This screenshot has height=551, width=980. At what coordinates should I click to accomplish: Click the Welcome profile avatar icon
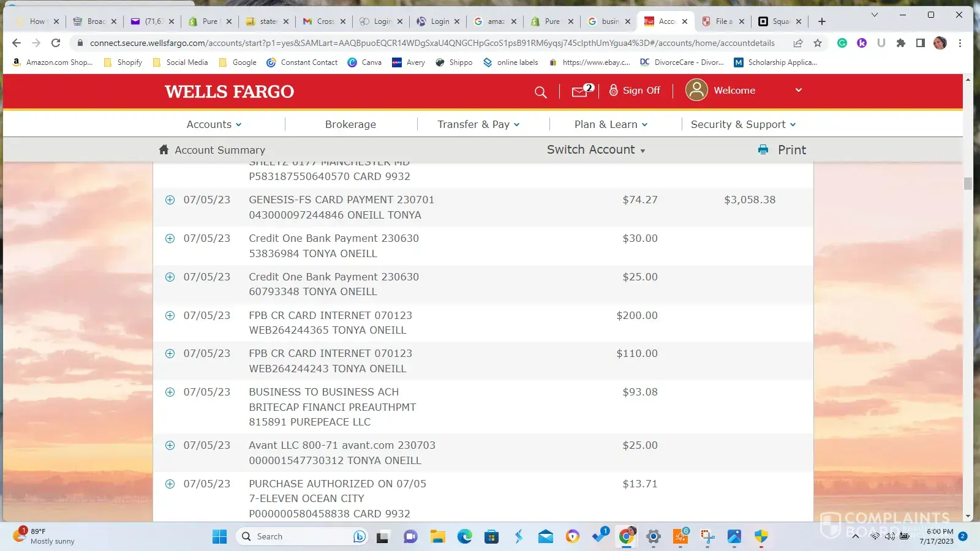tap(696, 90)
